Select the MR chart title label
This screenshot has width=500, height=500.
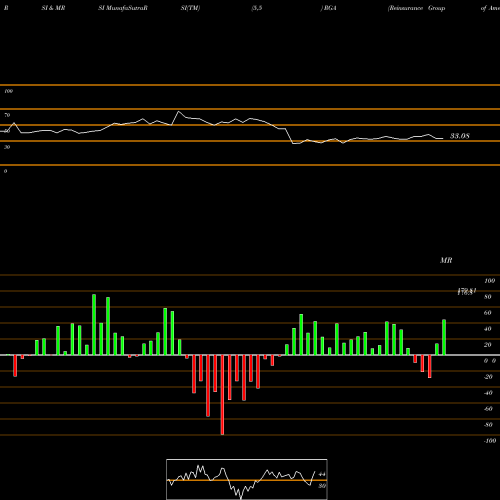click(446, 260)
